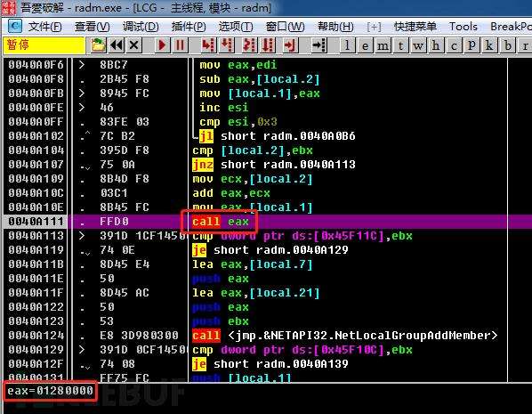The width and height of the screenshot is (532, 414).
Task: Click the Step over icon
Action: tap(226, 45)
